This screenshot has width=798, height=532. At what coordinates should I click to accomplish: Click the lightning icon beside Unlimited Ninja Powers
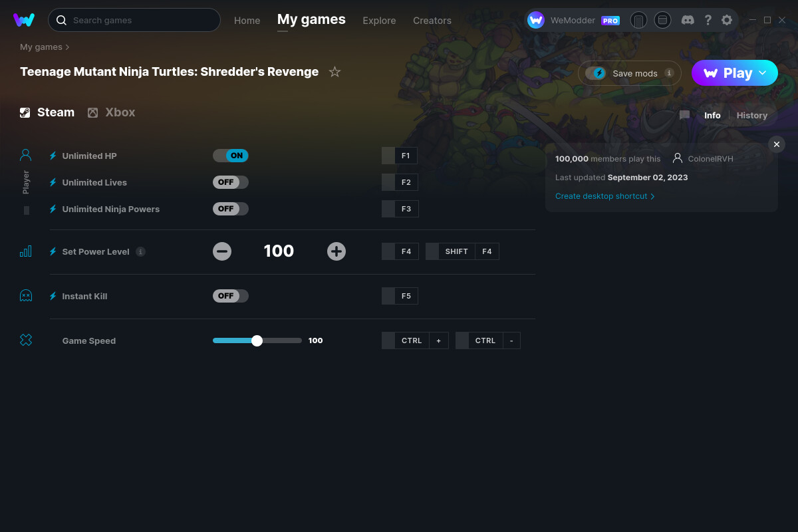53,209
